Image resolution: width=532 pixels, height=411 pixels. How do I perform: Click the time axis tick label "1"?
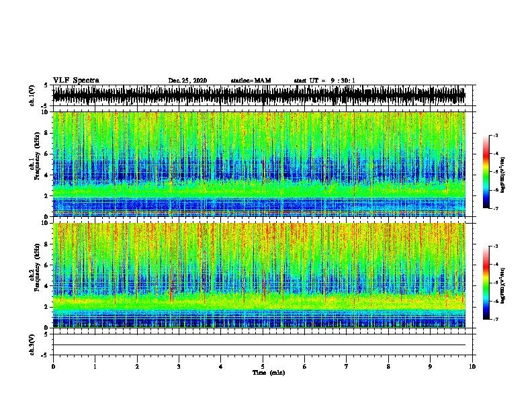tap(95, 367)
